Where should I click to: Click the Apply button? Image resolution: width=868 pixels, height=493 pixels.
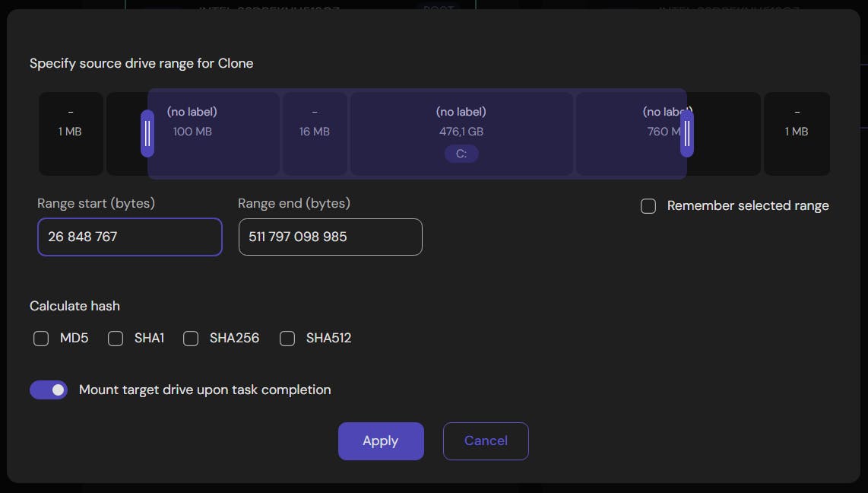point(380,441)
